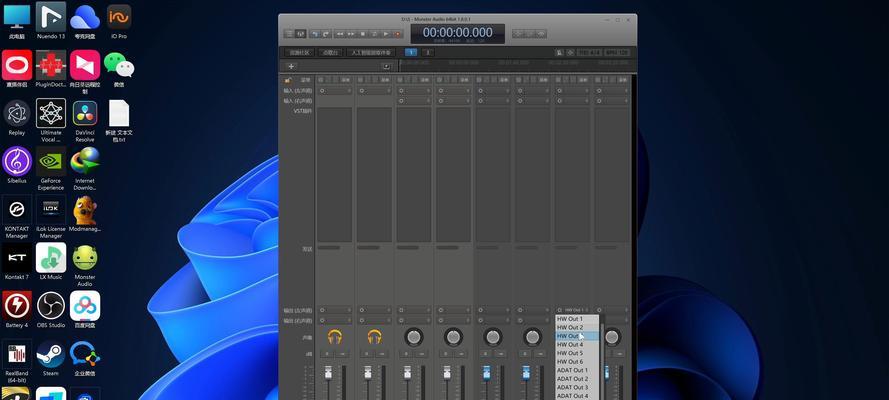Image resolution: width=889 pixels, height=400 pixels.
Task: Launch DaVinci Resolve from desktop
Action: click(85, 120)
